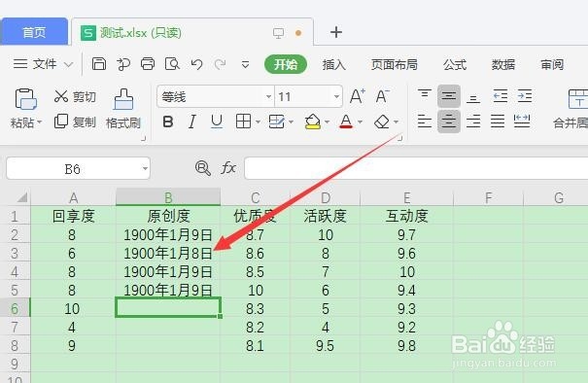The image size is (588, 383).
Task: Decrease indent icon
Action: coord(501,96)
